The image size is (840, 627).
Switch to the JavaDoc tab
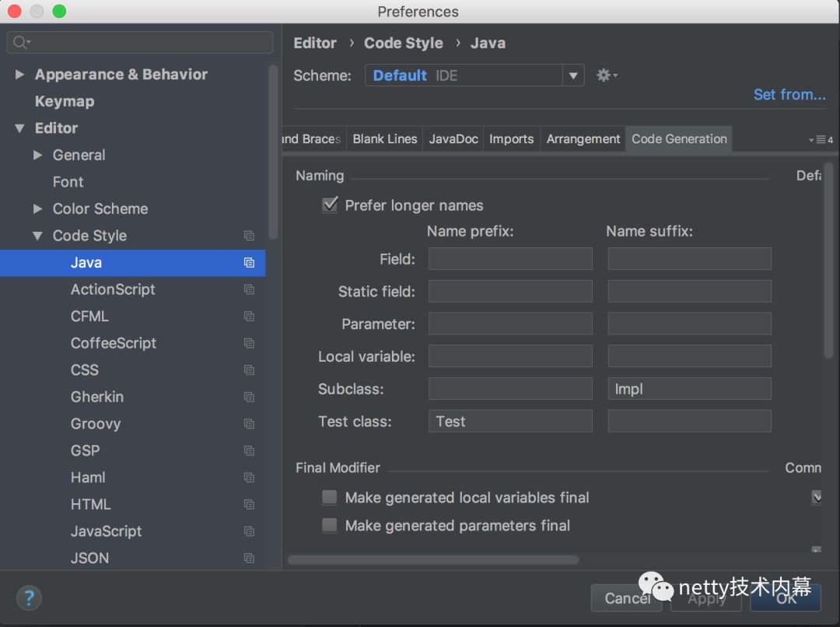click(453, 138)
